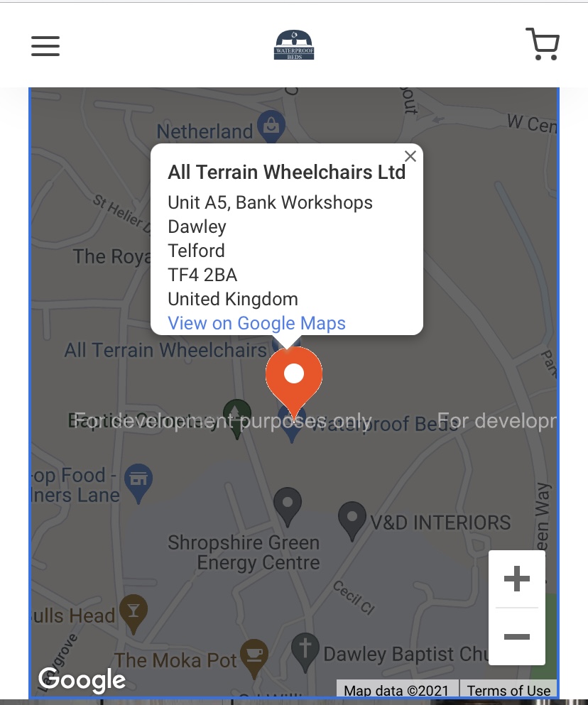
Task: Select the V&D INTERIORS map pin
Action: coord(352,520)
